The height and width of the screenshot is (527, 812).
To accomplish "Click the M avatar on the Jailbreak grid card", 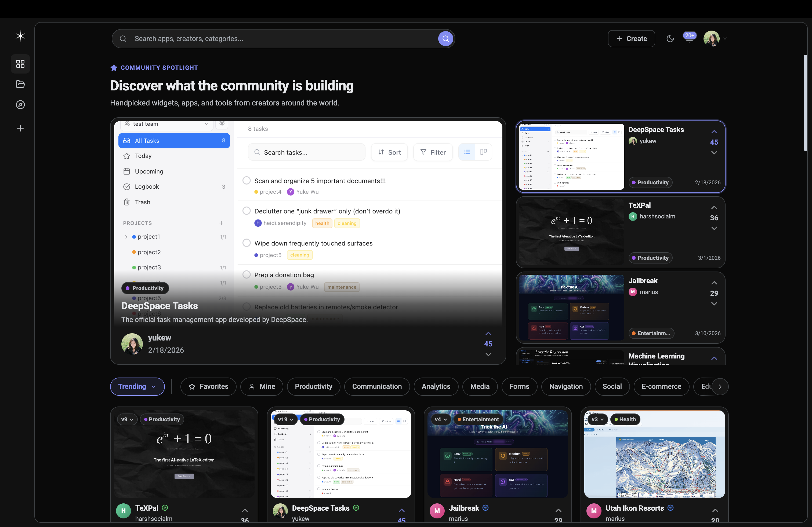I will [437, 511].
